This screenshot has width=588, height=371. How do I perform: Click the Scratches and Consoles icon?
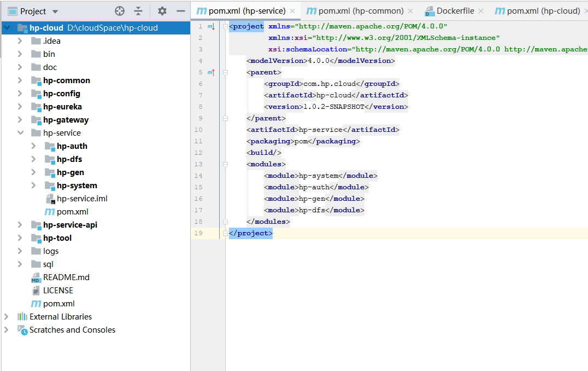pyautogui.click(x=22, y=330)
